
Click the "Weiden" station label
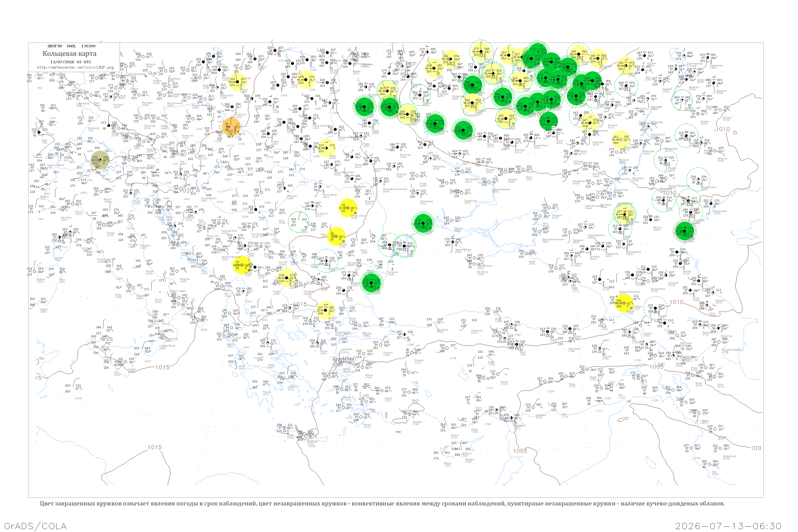pyautogui.click(x=164, y=126)
